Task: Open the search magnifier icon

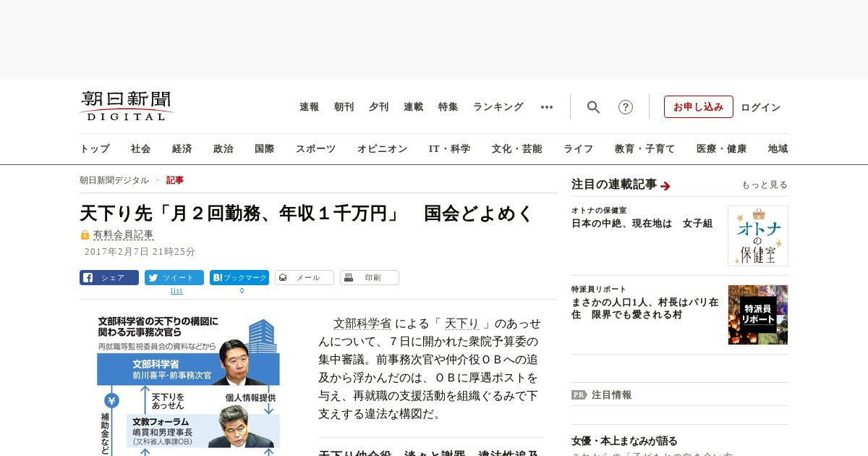Action: pyautogui.click(x=593, y=107)
